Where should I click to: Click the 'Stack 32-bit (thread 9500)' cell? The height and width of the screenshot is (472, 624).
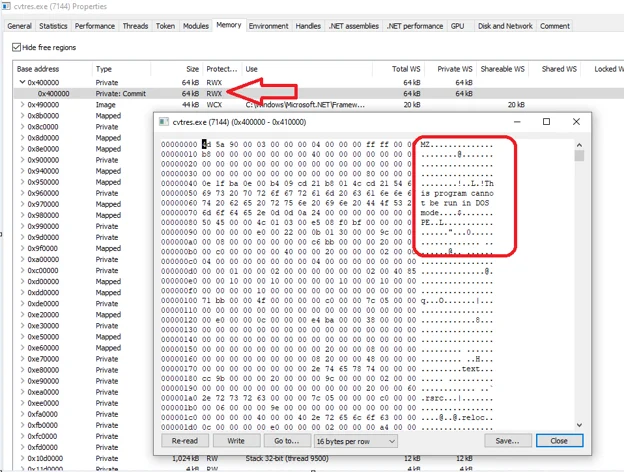(287, 458)
